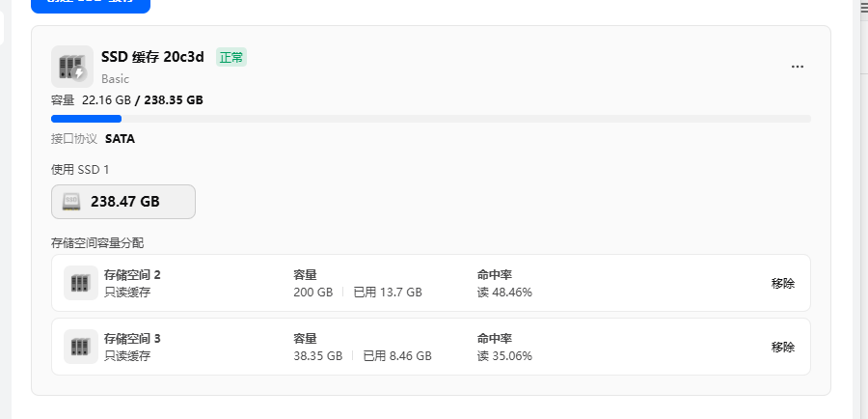Select the 238.47 GB SSD chip
Viewport: 868px width, 419px height.
[x=123, y=202]
